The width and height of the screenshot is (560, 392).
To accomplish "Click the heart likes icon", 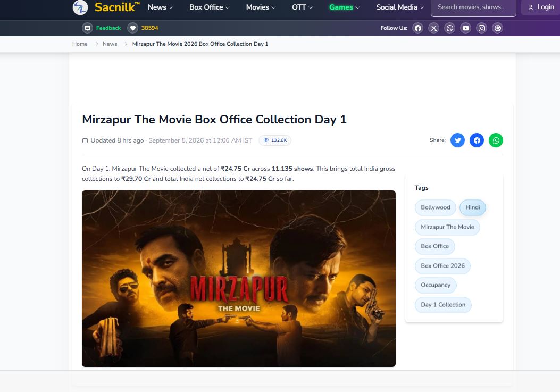I will point(132,28).
